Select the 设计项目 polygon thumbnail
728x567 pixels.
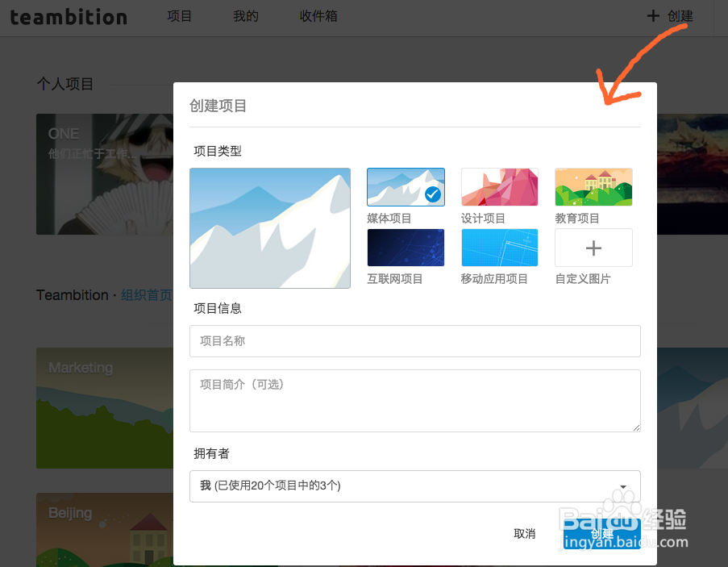(500, 187)
